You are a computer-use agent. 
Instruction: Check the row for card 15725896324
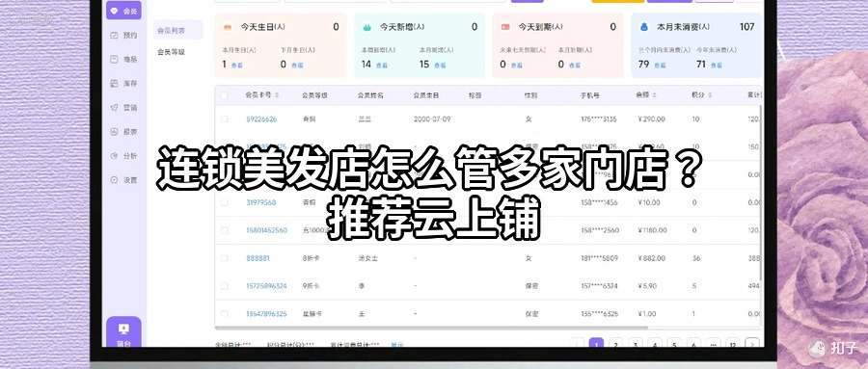[224, 286]
